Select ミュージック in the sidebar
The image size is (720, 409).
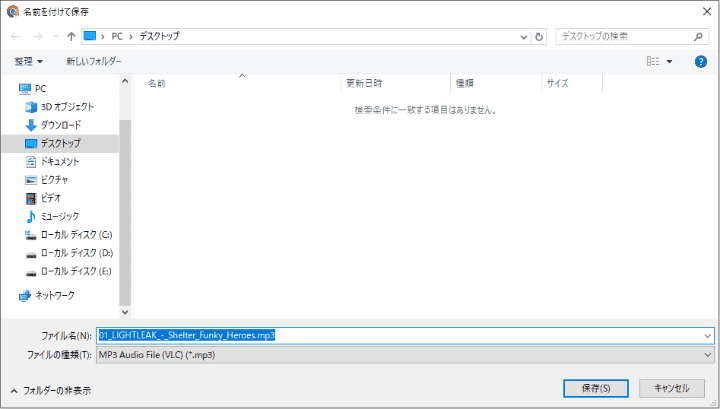click(x=59, y=216)
